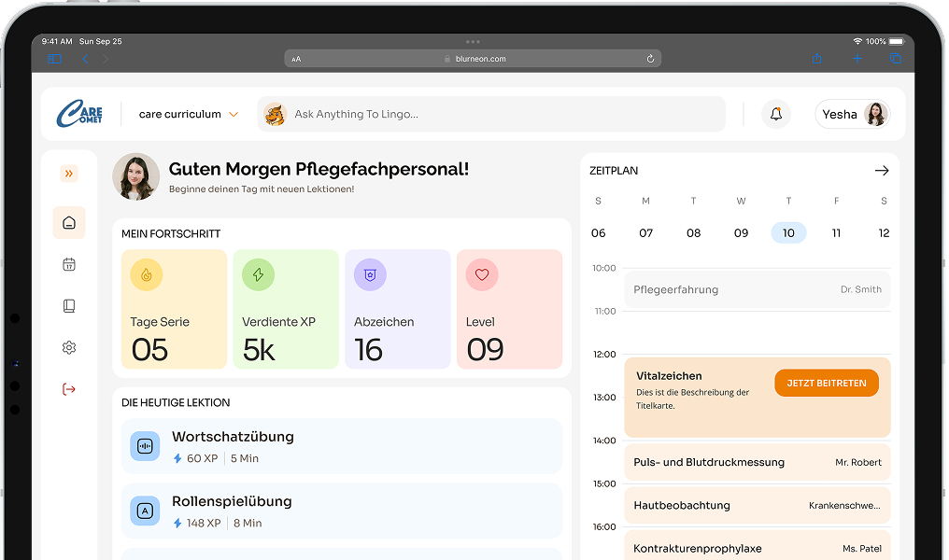Viewport: 949px width, 560px height.
Task: Open the home dashboard sidebar icon
Action: click(x=69, y=223)
